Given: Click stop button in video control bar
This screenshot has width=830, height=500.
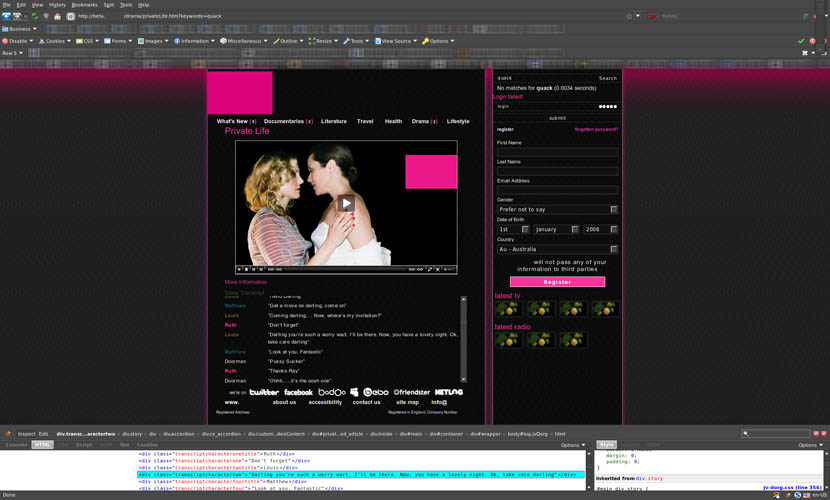Looking at the screenshot, I should (x=247, y=269).
